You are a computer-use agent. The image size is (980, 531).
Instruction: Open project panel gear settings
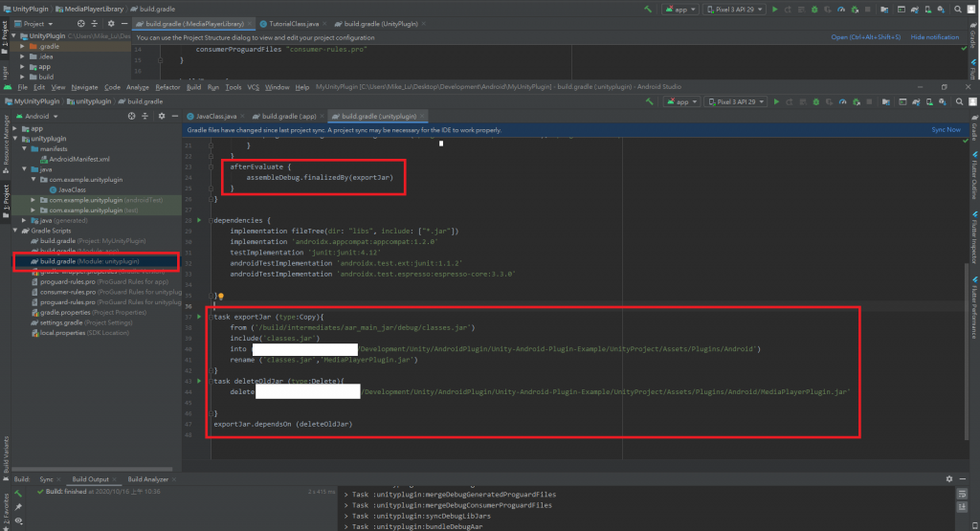(x=161, y=116)
